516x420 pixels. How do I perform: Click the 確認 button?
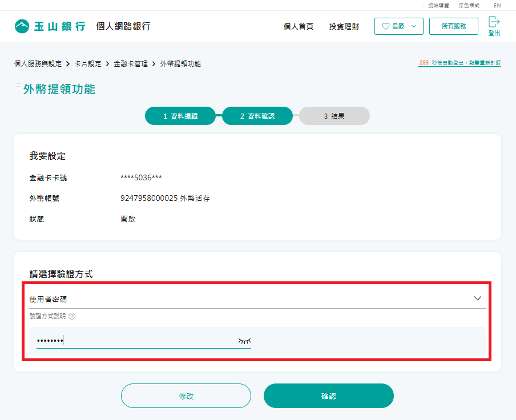click(x=328, y=395)
